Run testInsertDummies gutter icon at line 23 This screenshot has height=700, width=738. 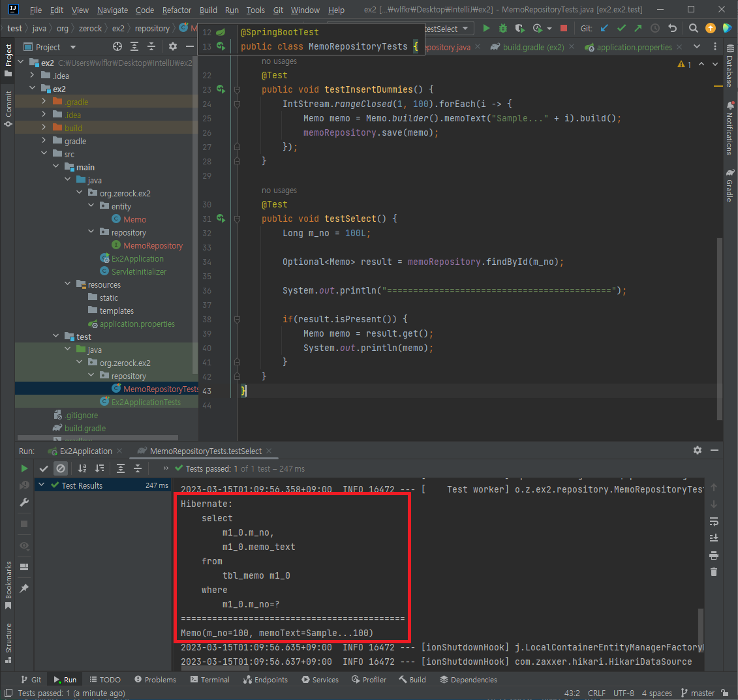[x=221, y=89]
